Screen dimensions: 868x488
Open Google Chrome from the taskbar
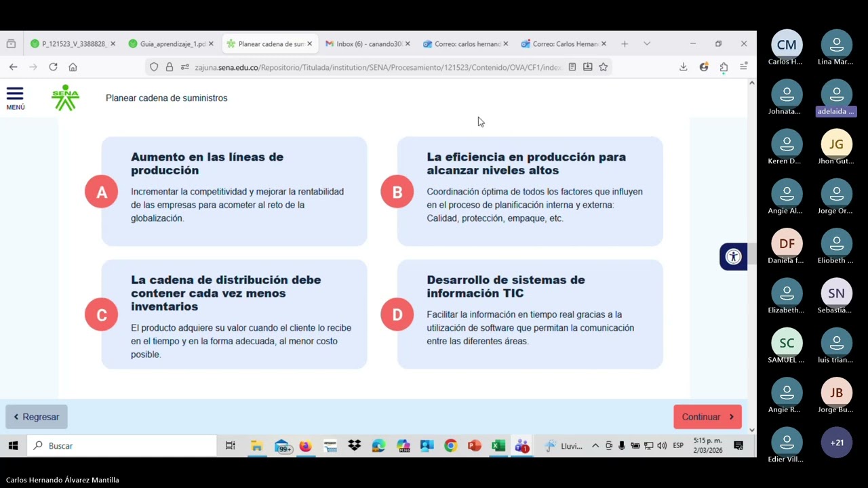[450, 445]
